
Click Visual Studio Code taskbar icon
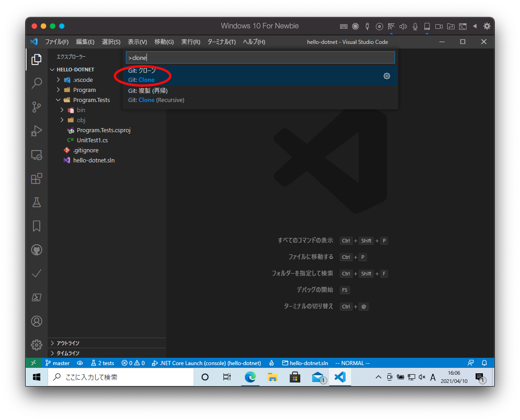[340, 377]
